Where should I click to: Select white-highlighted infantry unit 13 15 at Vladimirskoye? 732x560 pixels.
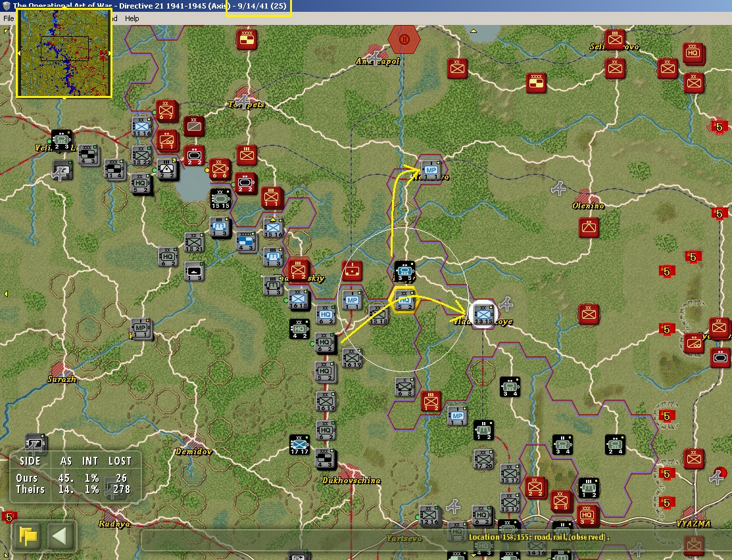[x=483, y=315]
